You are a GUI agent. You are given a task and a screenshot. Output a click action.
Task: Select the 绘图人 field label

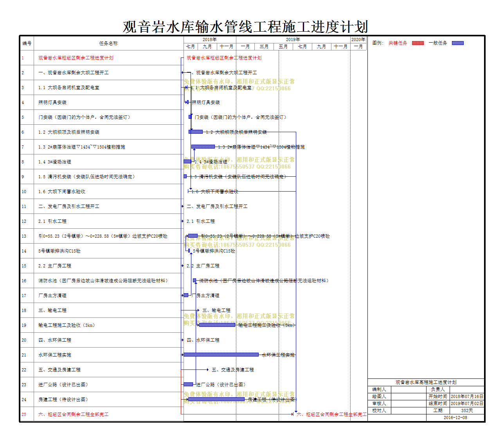pyautogui.click(x=379, y=396)
